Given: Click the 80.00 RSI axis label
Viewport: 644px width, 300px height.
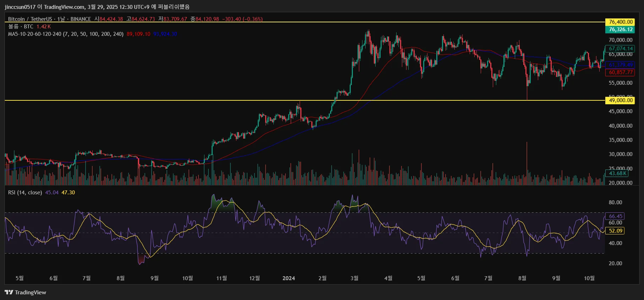Looking at the screenshot, I should click(x=616, y=202).
